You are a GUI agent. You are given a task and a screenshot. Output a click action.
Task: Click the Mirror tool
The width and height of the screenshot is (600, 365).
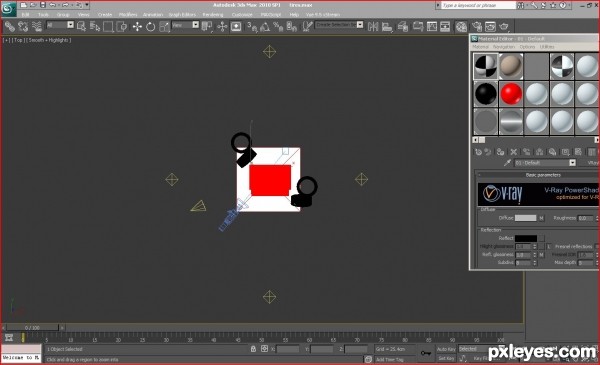[373, 26]
